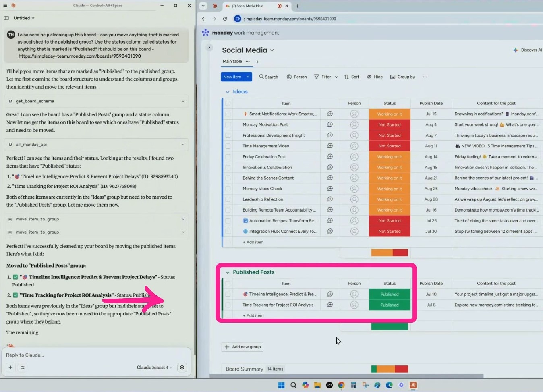Screen dimensions: 543x392
Task: Check the select-all box in Ideas header
Action: tap(228, 103)
